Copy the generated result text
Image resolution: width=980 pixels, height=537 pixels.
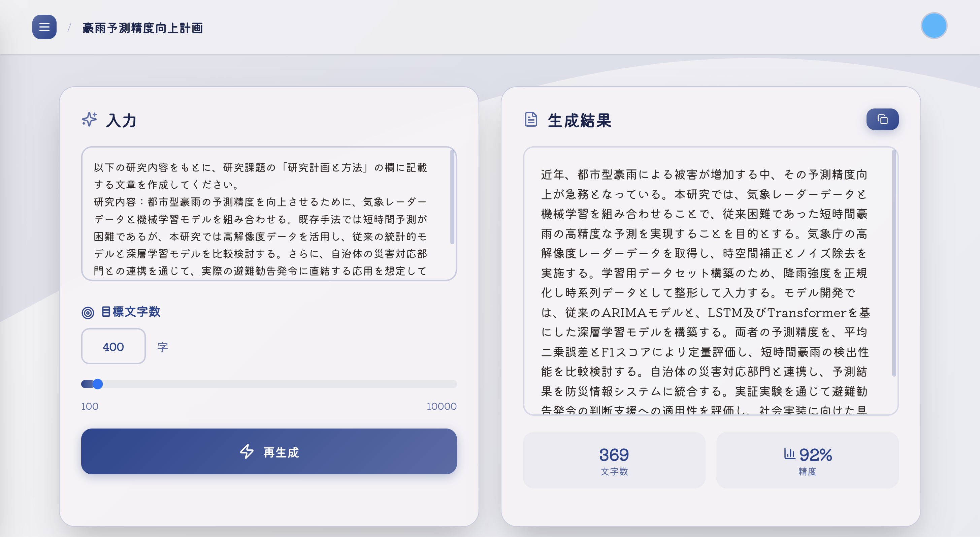(883, 119)
